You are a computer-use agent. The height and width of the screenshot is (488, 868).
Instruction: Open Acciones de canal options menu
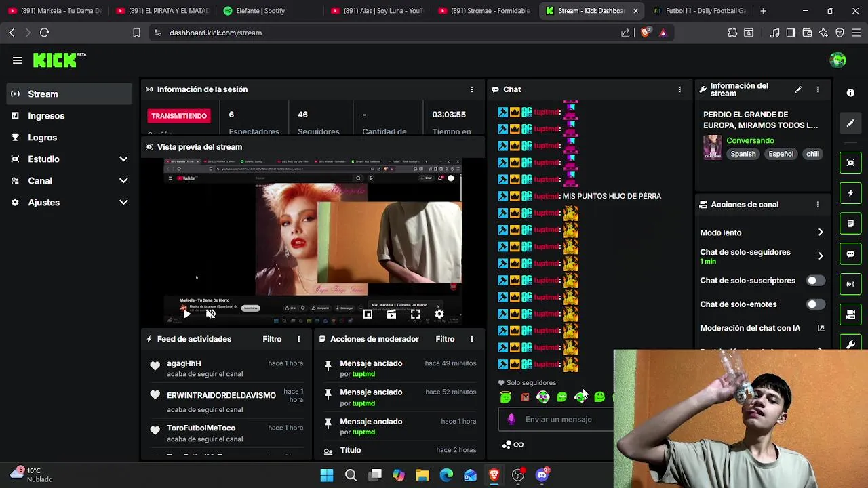point(818,204)
